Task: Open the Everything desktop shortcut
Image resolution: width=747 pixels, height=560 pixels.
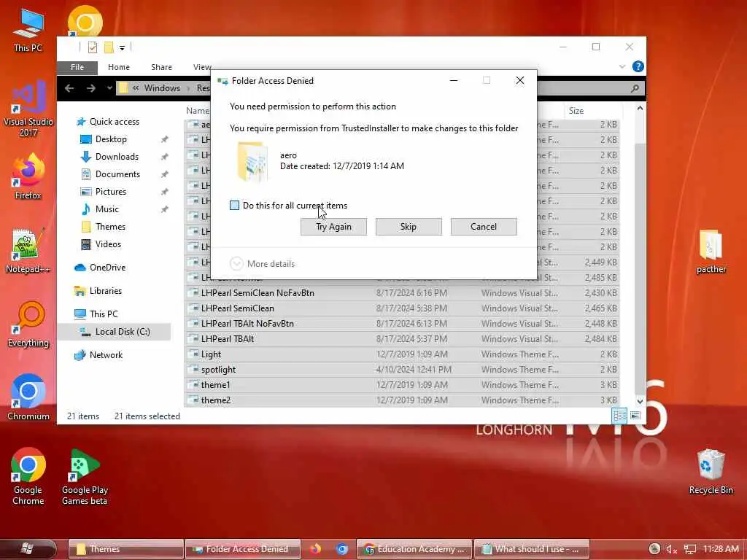Action: coord(28,324)
